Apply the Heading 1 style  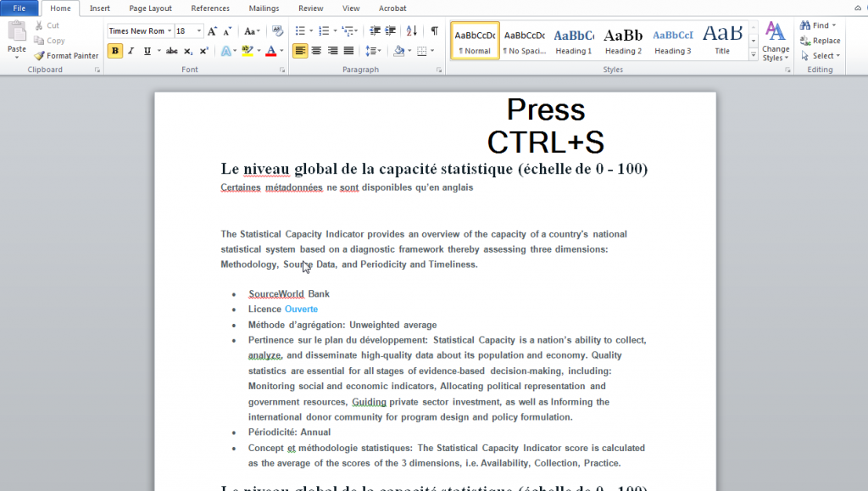click(574, 41)
